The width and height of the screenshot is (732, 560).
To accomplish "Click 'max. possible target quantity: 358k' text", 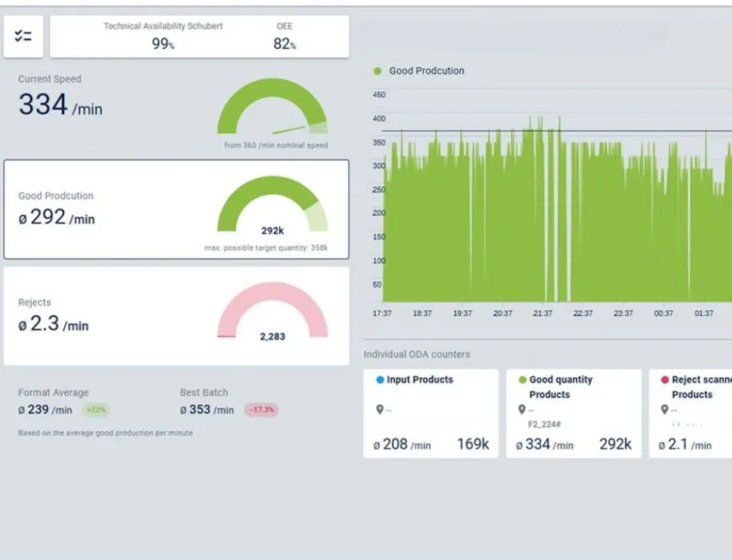I will pyautogui.click(x=266, y=248).
